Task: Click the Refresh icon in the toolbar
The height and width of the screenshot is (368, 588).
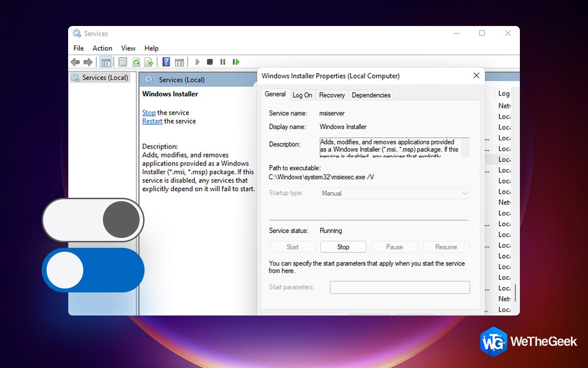Action: click(x=136, y=61)
